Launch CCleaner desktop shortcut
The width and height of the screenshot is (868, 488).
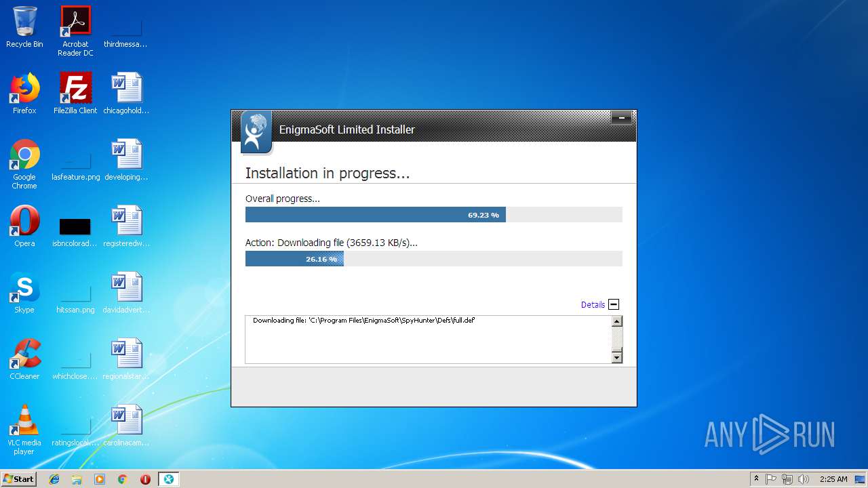tap(24, 359)
